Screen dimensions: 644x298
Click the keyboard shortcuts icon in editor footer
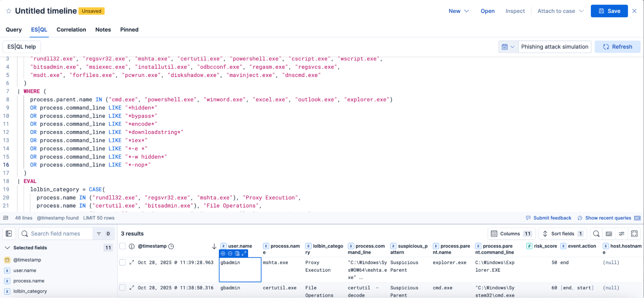(x=637, y=218)
